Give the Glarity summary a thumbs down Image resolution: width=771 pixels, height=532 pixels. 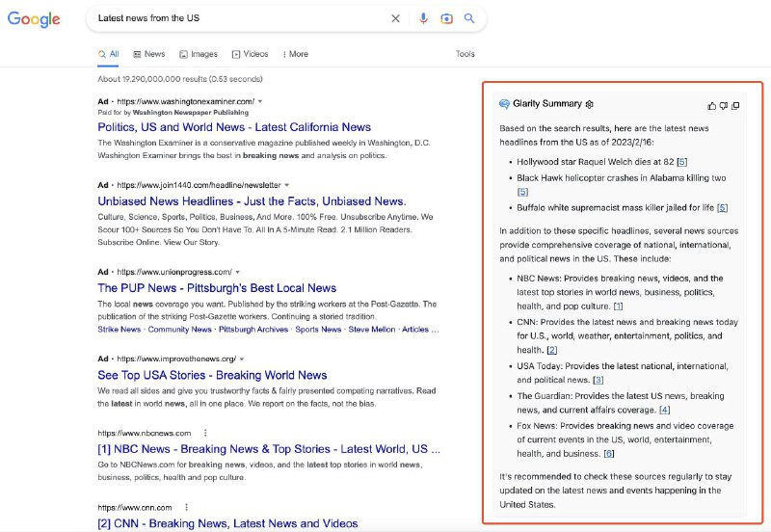724,105
